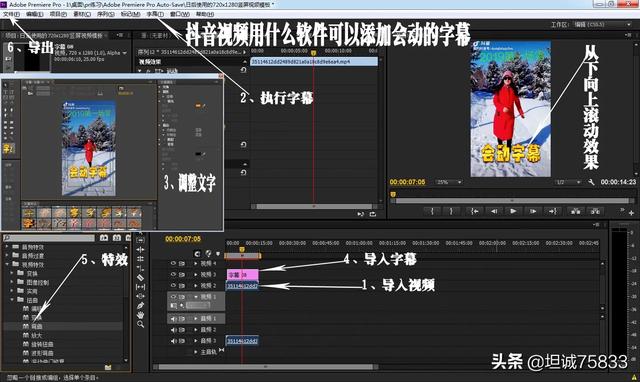This screenshot has height=382, width=640.
Task: Open the 帮助(H) menu
Action: click(x=205, y=14)
